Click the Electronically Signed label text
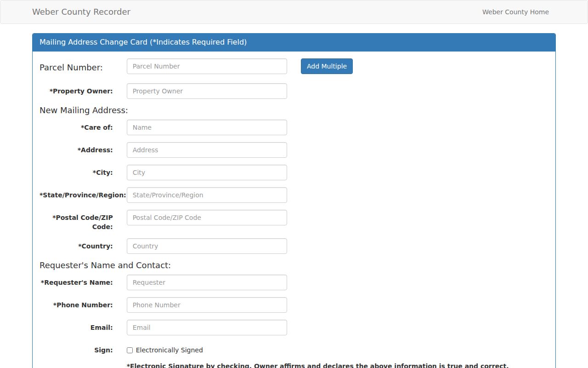Screen dimensions: 588x368 (169, 350)
